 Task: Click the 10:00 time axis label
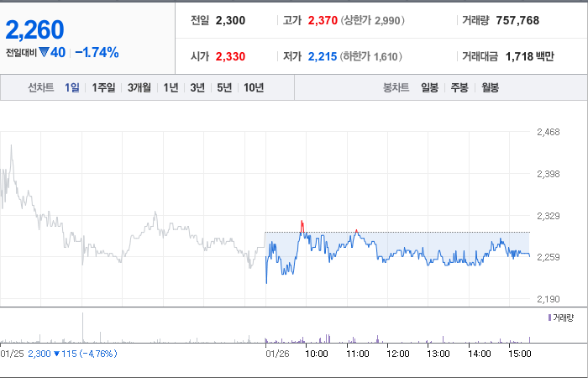point(317,354)
